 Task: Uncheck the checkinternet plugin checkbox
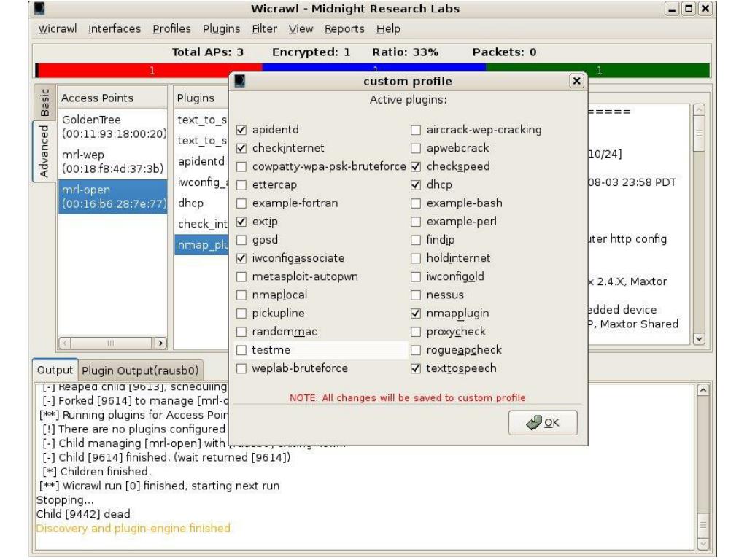click(241, 148)
